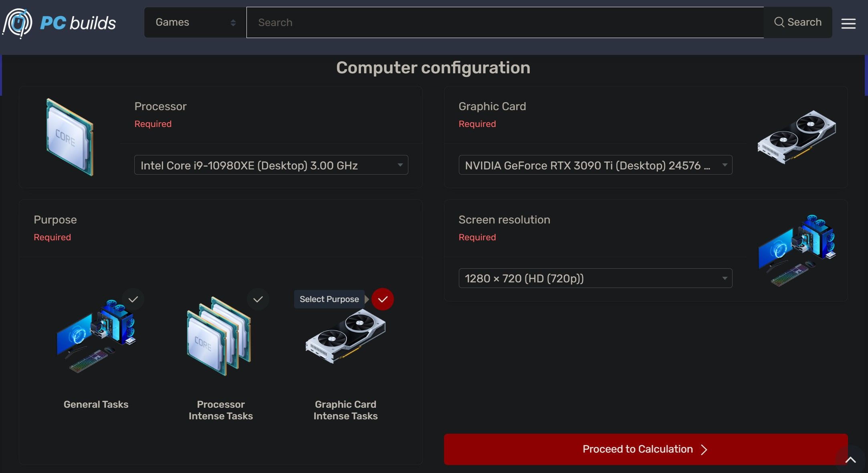Toggle General Tasks purpose selection checkmark
The width and height of the screenshot is (868, 473).
click(132, 299)
